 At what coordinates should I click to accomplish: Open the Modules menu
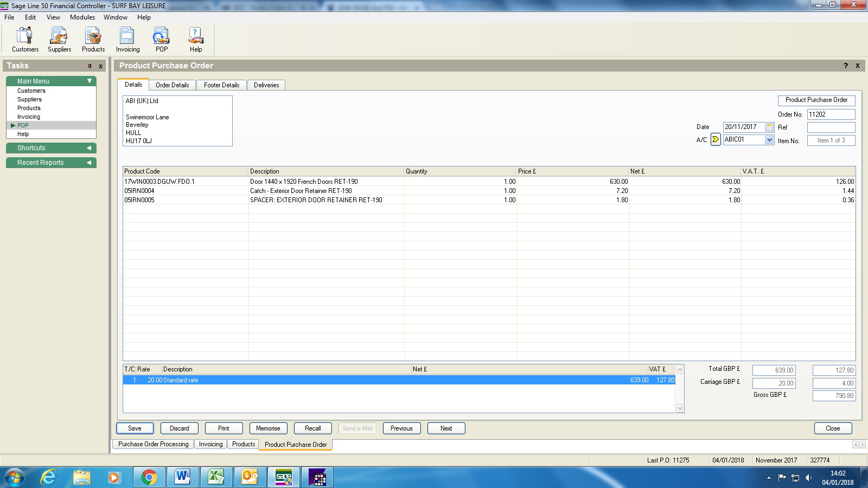(82, 17)
